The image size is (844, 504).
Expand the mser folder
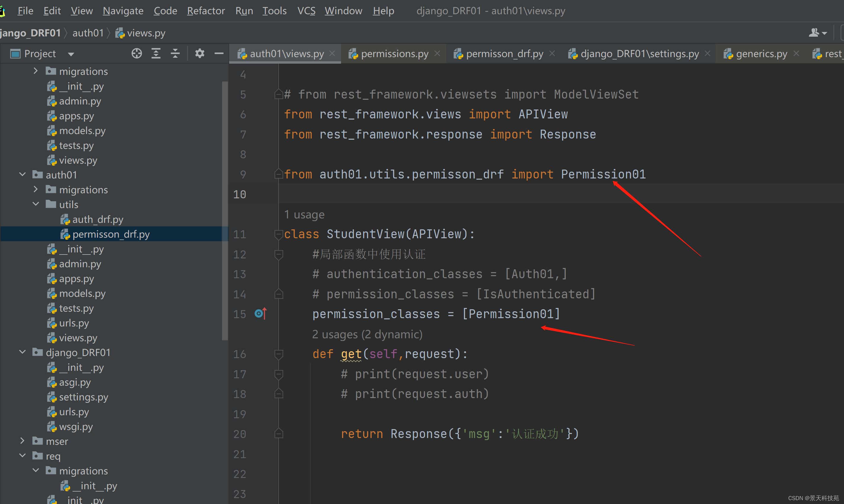click(x=22, y=441)
